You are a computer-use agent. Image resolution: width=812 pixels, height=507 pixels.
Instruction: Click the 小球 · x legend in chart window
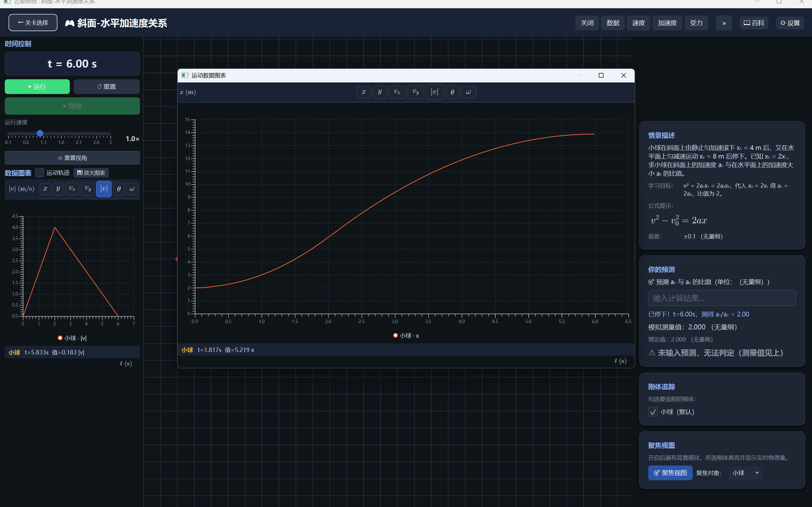406,336
